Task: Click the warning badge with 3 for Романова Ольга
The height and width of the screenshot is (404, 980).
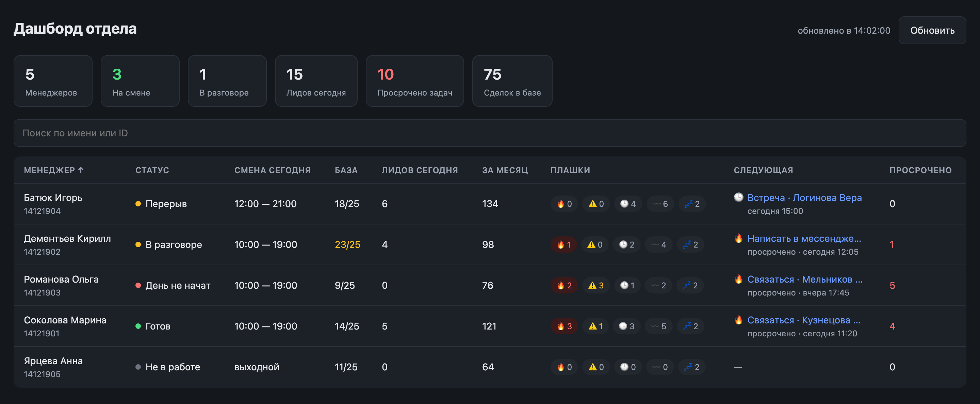Action: tap(596, 285)
